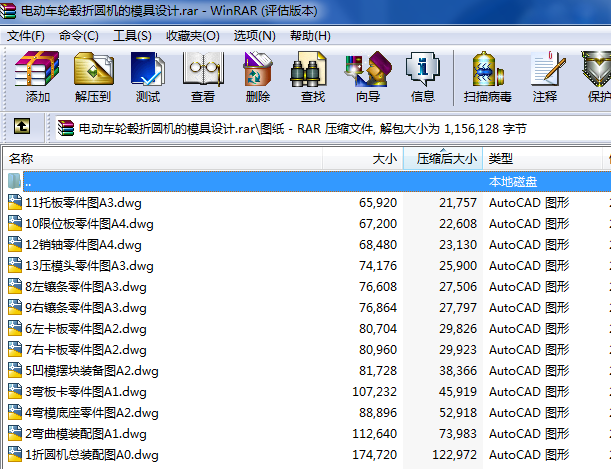
Task: Open the 命令(C) menu
Action: pos(79,36)
